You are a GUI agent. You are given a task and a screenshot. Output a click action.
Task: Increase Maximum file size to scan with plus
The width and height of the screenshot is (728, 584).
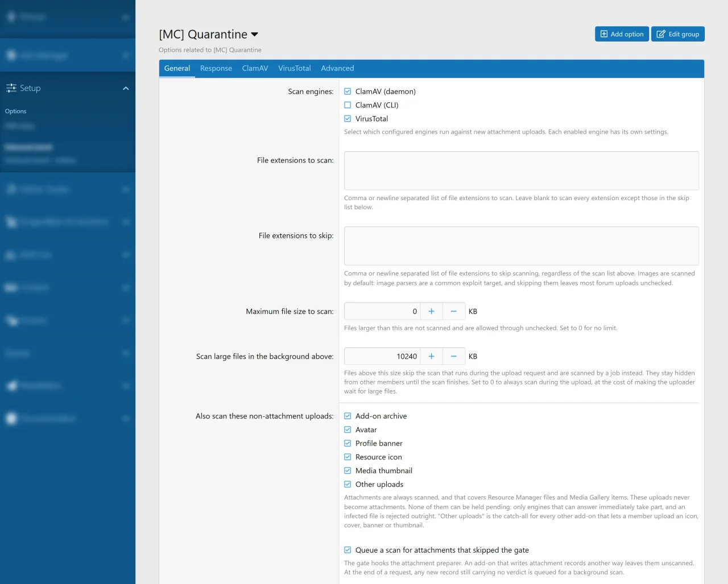pos(432,312)
